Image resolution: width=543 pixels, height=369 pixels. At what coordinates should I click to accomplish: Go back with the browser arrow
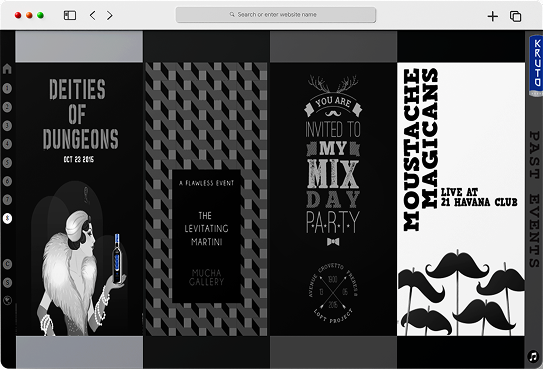(92, 15)
